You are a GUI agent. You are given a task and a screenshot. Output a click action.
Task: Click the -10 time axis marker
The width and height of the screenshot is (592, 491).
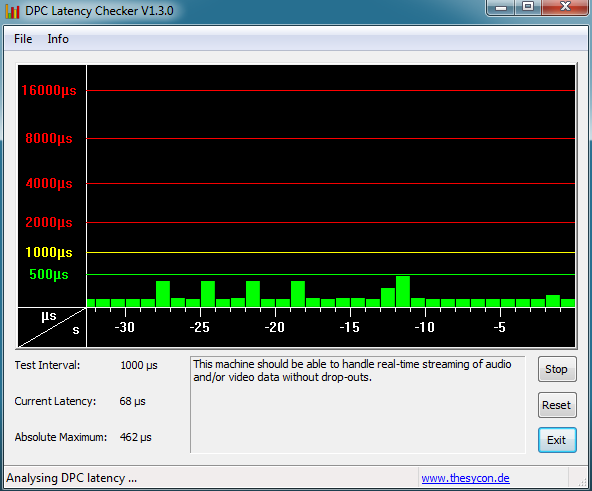pos(424,327)
